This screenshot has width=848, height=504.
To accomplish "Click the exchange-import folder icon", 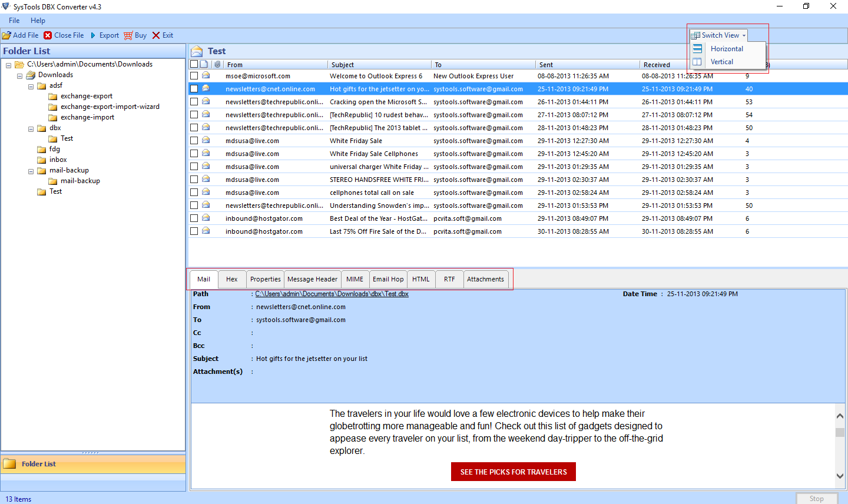I will 53,118.
